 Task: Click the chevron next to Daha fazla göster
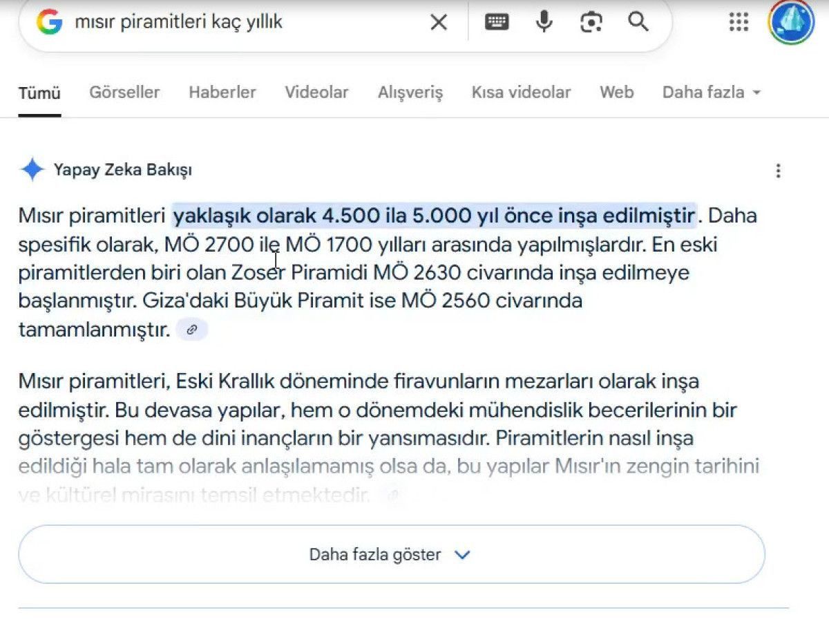(x=463, y=555)
